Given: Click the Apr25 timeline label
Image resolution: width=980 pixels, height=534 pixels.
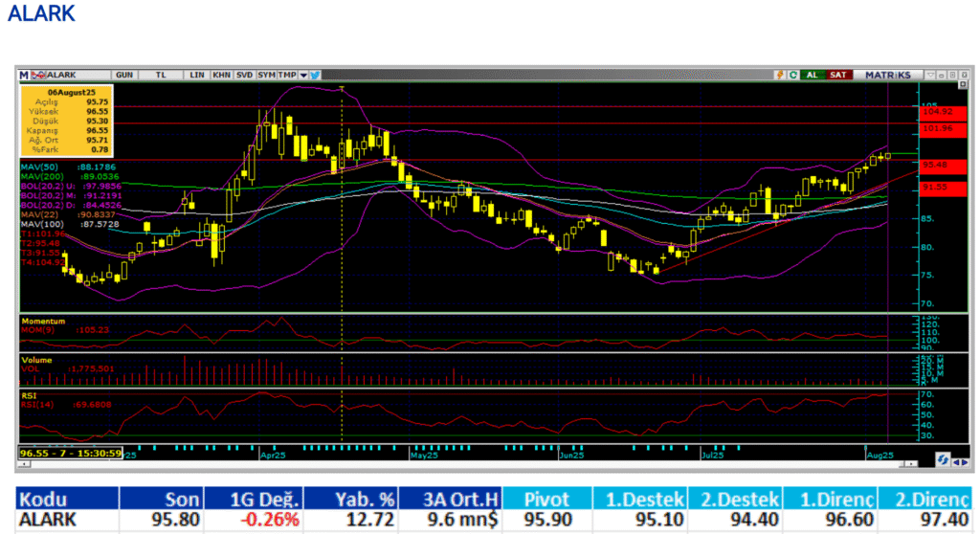Looking at the screenshot, I should pyautogui.click(x=273, y=456).
